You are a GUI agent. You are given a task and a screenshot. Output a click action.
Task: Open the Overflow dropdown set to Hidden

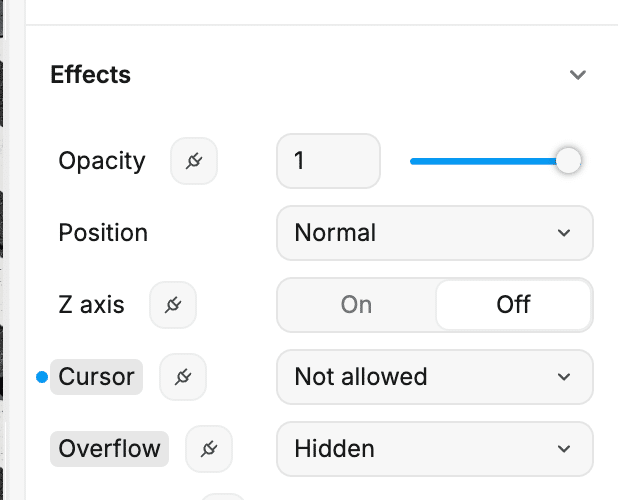coord(435,449)
